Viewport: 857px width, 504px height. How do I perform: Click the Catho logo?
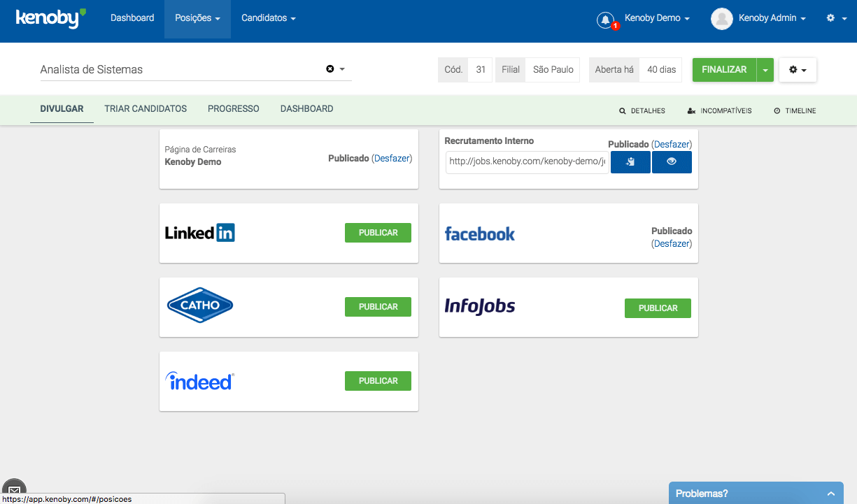(x=200, y=305)
